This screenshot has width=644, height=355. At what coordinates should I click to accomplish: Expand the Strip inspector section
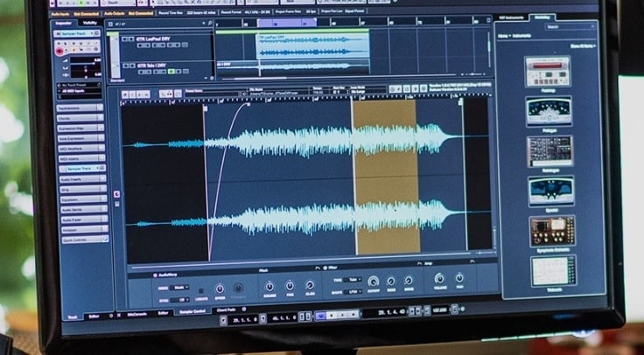83,189
